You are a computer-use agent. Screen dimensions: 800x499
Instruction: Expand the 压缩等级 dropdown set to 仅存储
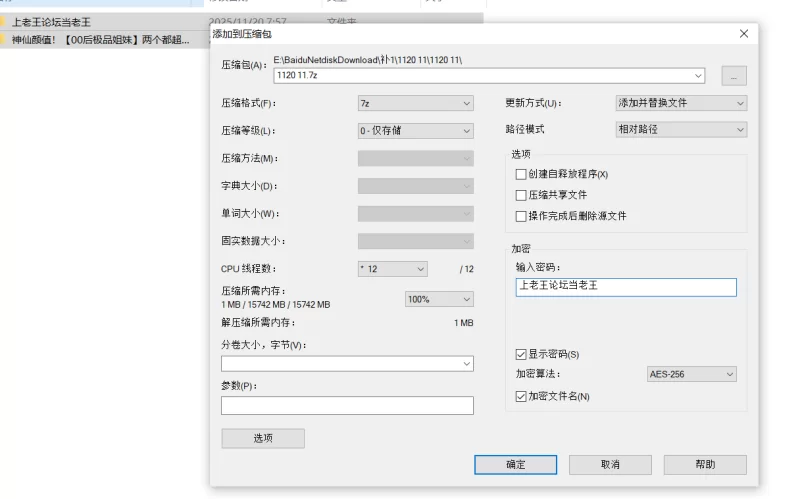[x=415, y=131]
